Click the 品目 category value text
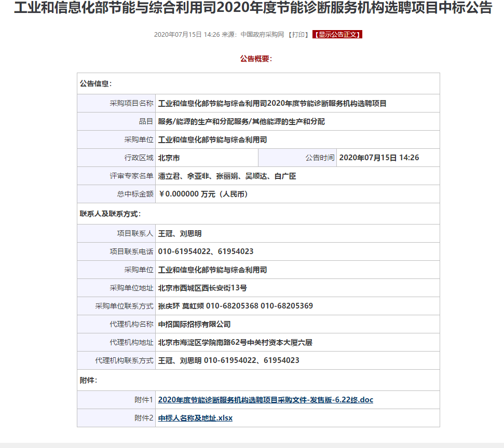The image size is (504, 448). (x=241, y=121)
